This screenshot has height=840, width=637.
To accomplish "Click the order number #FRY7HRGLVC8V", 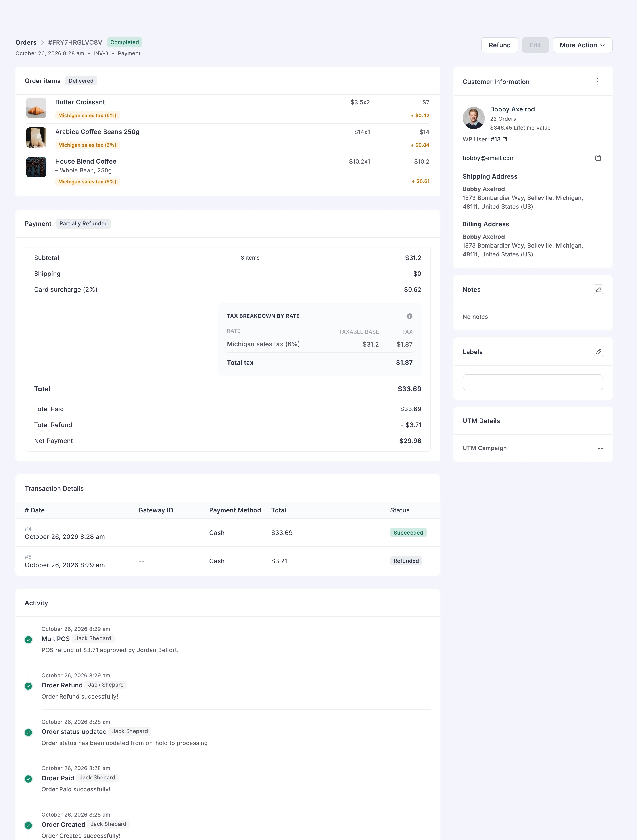I will (75, 42).
